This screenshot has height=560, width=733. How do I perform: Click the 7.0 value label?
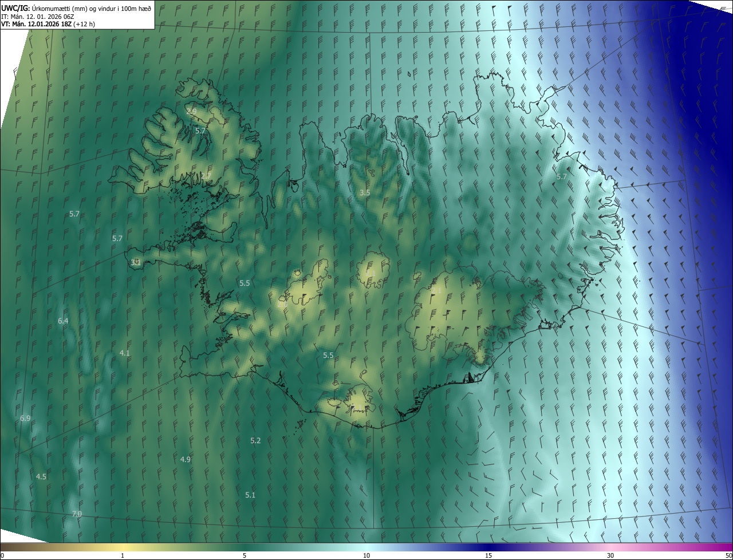(x=77, y=514)
